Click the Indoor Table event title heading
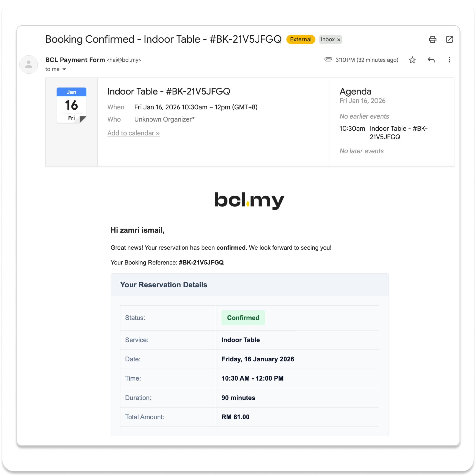The image size is (476, 476). point(168,91)
